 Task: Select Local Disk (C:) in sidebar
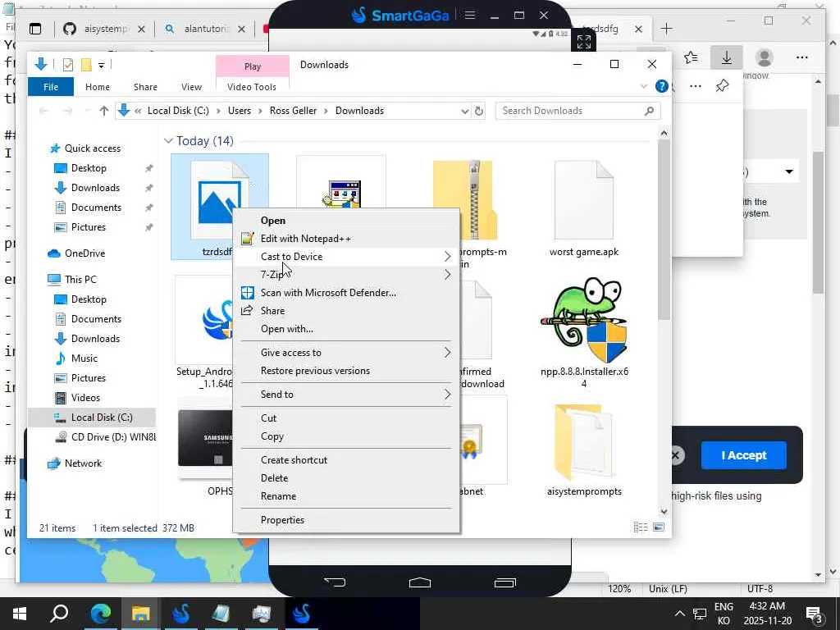pos(101,418)
